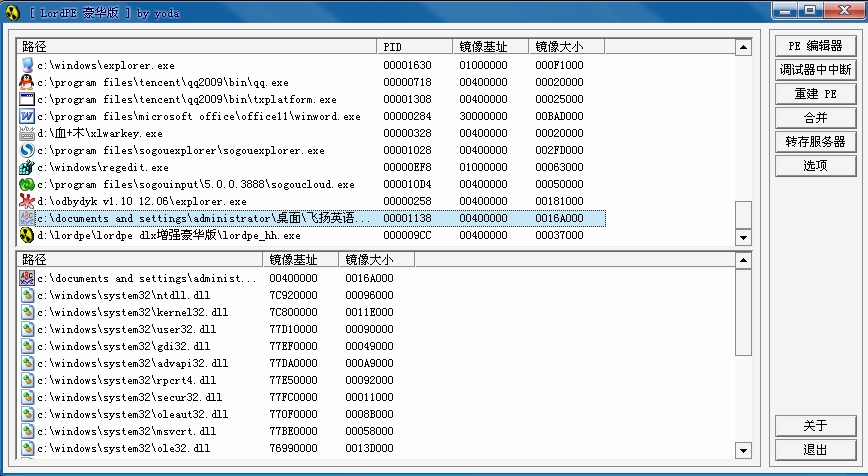Screen dimensions: 868x476
Task: Click process list scrollbar up arrow
Action: tap(743, 48)
